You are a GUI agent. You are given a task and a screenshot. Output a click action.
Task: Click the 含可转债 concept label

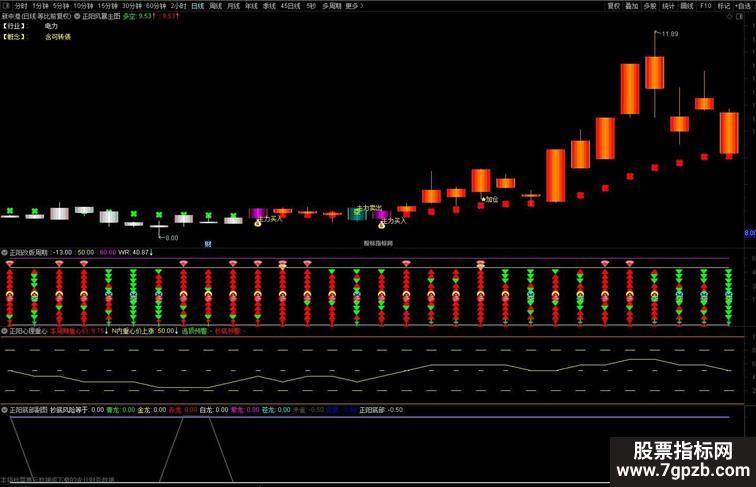point(58,37)
